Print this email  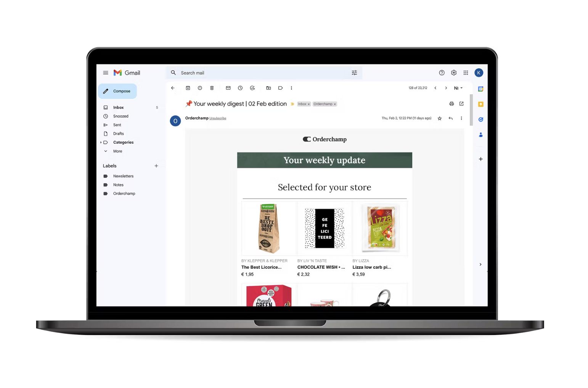[451, 104]
